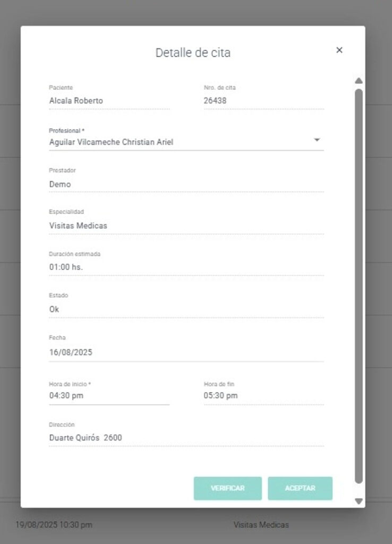
Task: Click the VERIFICAR button
Action: click(x=227, y=488)
